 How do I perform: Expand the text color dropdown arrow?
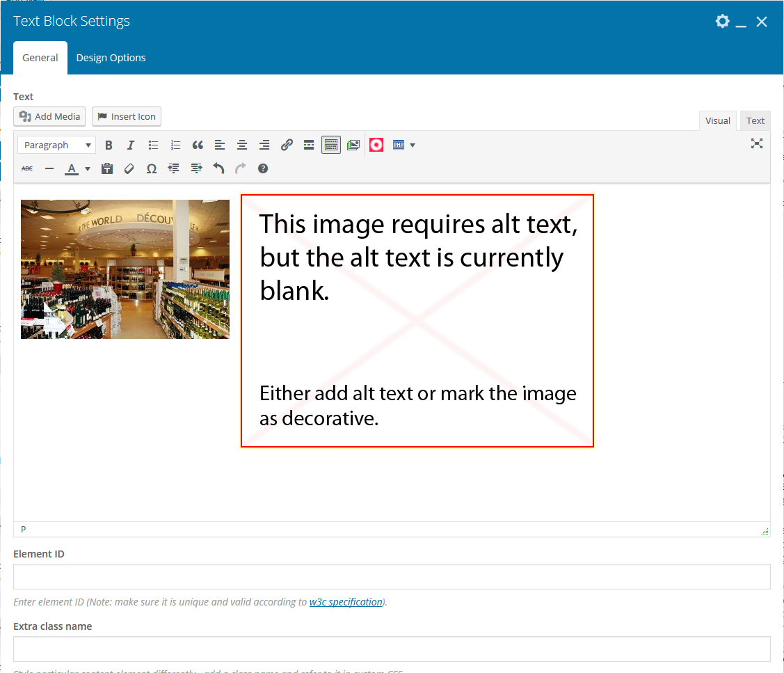click(x=88, y=168)
